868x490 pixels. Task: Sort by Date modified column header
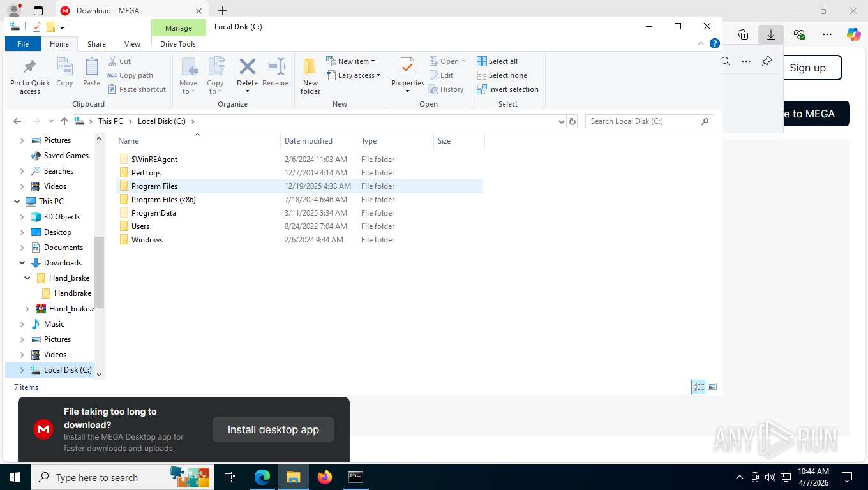[x=319, y=141]
